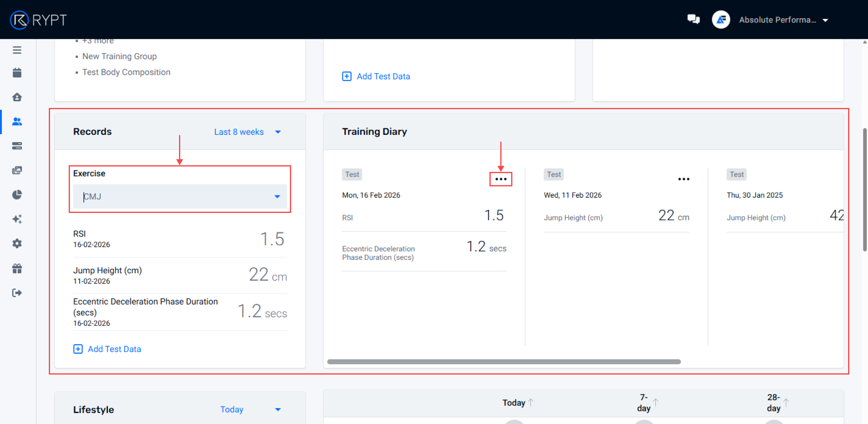The width and height of the screenshot is (868, 424).
Task: Expand the Last 8 weeks dropdown
Action: (247, 132)
